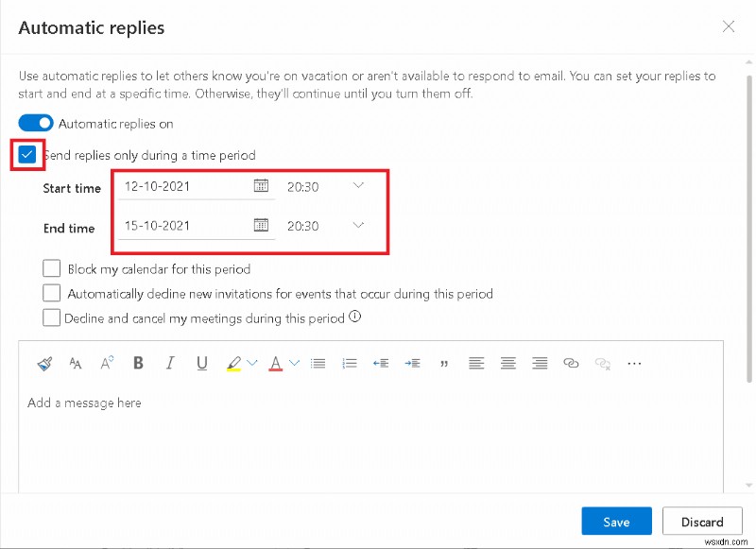This screenshot has width=756, height=549.
Task: Apply underline formatting
Action: (201, 363)
